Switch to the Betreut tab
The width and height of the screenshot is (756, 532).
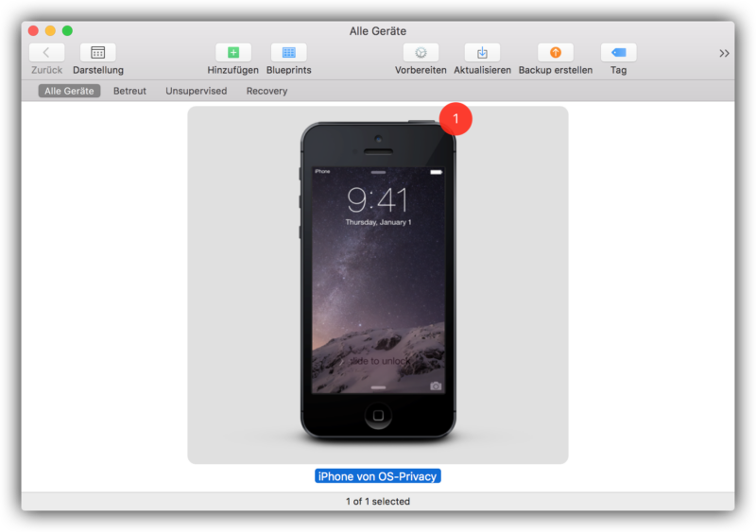129,92
